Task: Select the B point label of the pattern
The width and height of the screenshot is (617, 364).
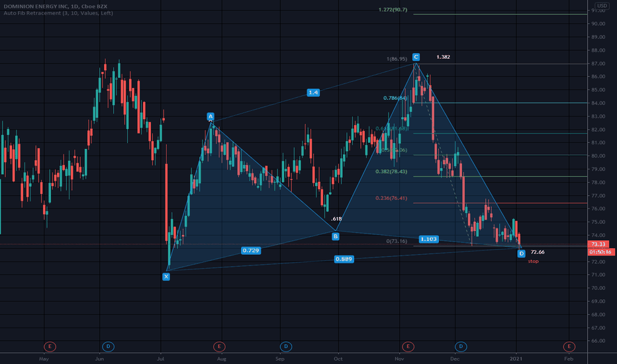Action: coord(335,236)
